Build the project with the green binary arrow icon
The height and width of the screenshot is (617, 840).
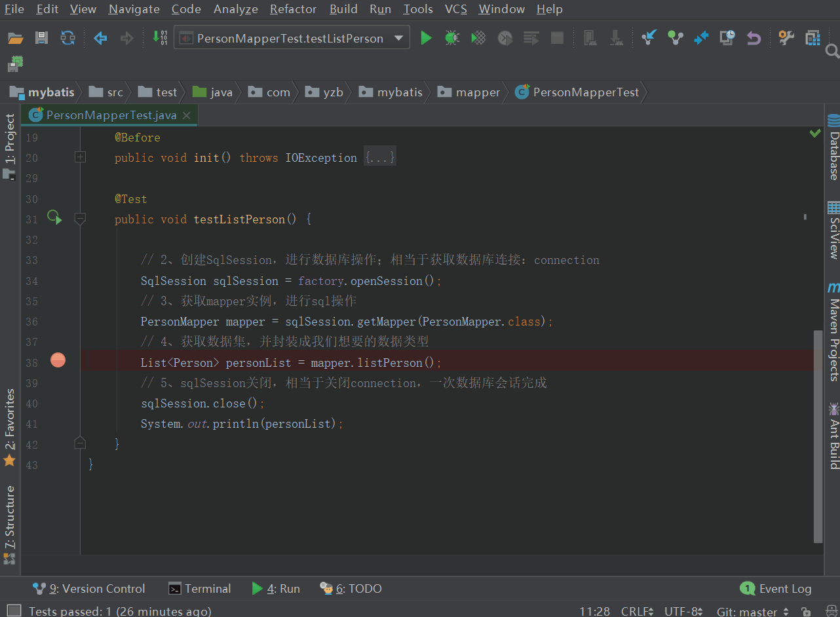pos(159,37)
